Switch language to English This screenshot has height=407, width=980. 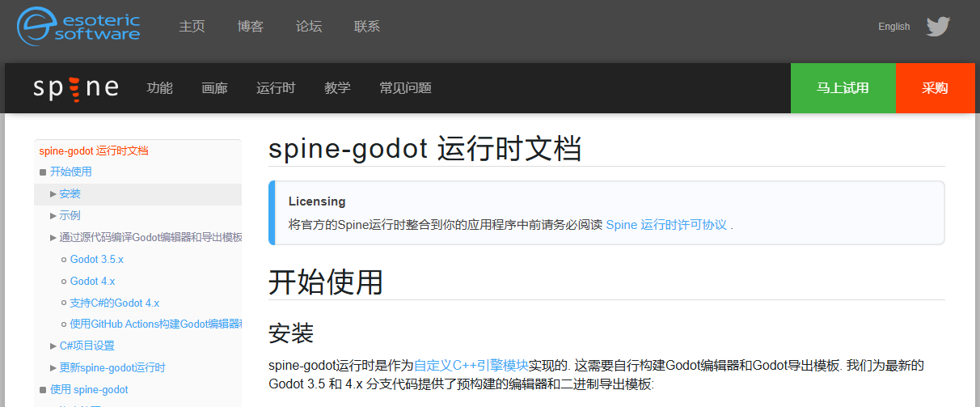[893, 27]
